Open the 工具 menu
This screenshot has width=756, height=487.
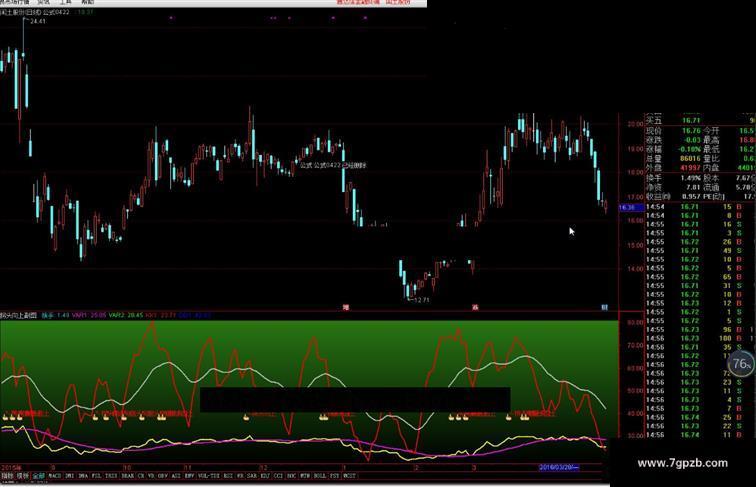coord(66,2)
